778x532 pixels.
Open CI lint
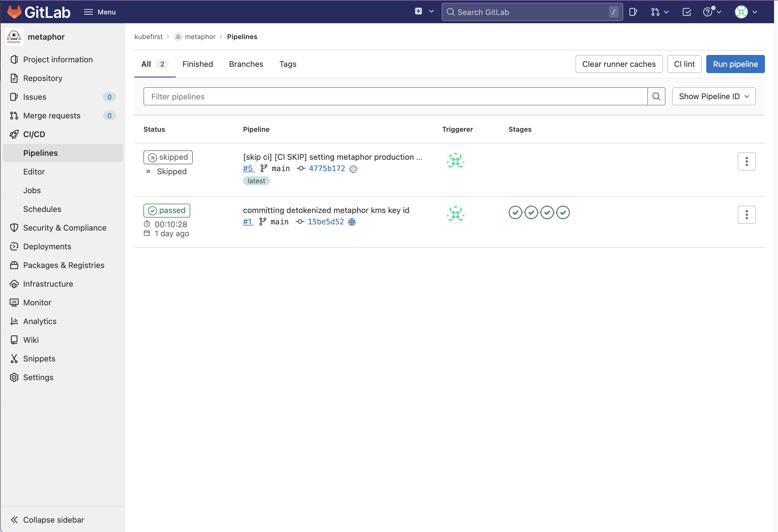(684, 64)
